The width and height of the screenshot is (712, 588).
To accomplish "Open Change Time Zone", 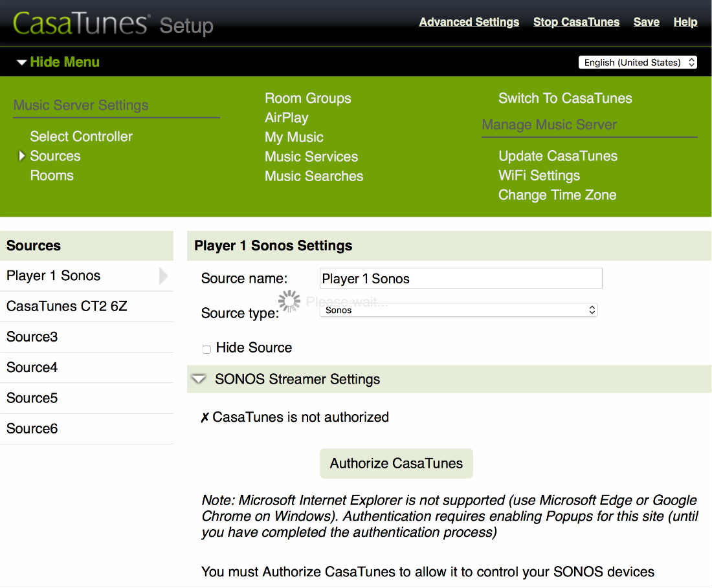I will click(557, 195).
